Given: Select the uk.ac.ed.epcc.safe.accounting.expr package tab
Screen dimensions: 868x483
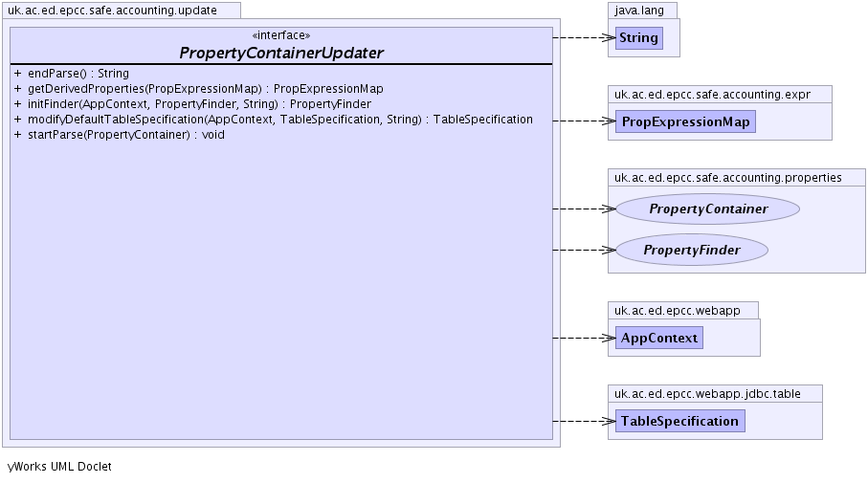Looking at the screenshot, I should pyautogui.click(x=720, y=94).
